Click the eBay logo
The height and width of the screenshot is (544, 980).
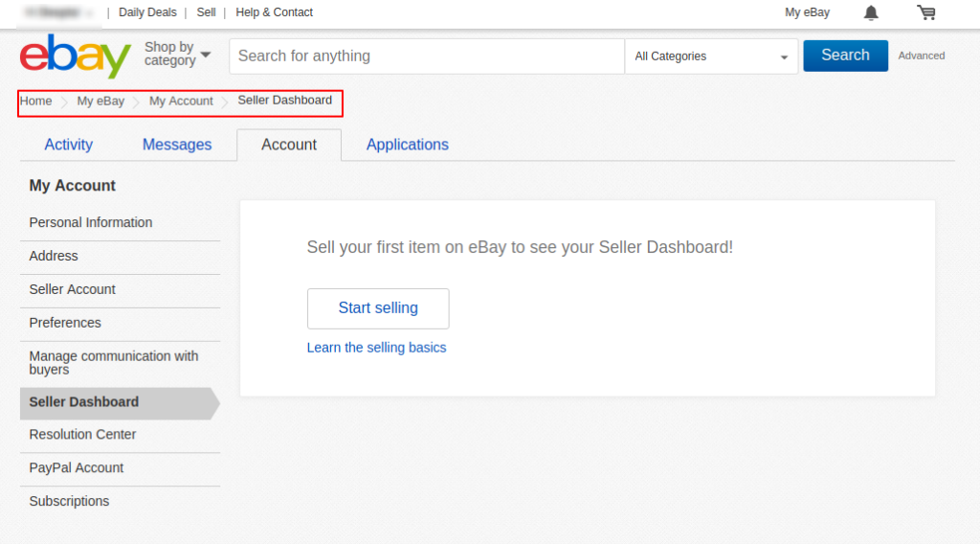(x=75, y=57)
